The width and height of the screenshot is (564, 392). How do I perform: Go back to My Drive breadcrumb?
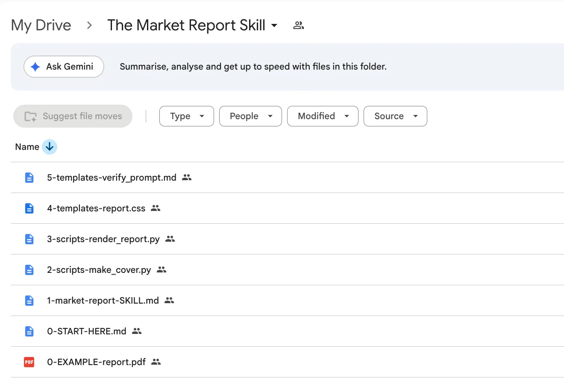point(41,25)
